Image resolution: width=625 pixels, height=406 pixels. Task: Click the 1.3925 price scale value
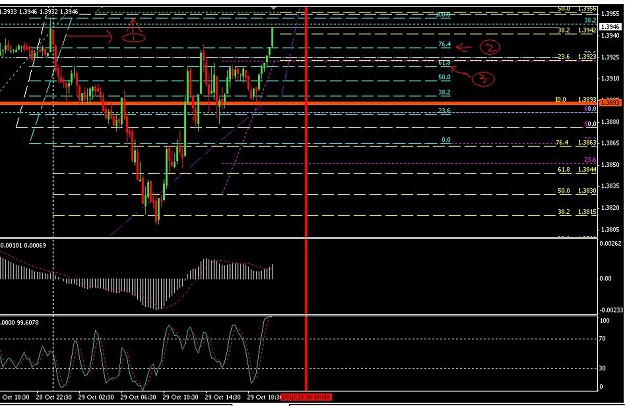610,57
